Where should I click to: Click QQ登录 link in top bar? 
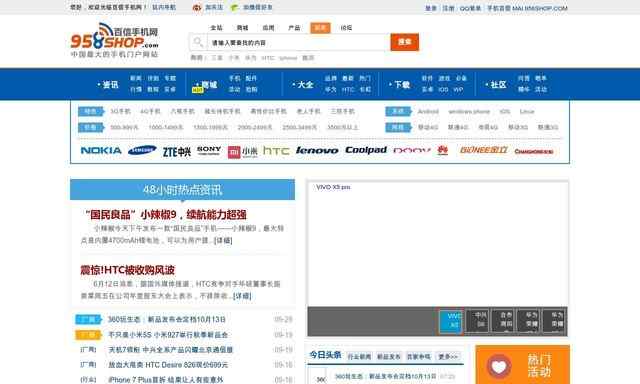click(x=470, y=8)
